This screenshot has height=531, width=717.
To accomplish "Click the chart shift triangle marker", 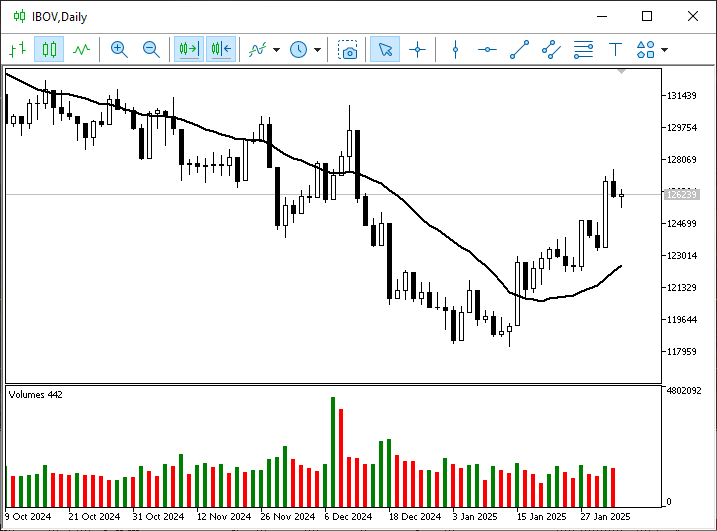I will (x=621, y=71).
